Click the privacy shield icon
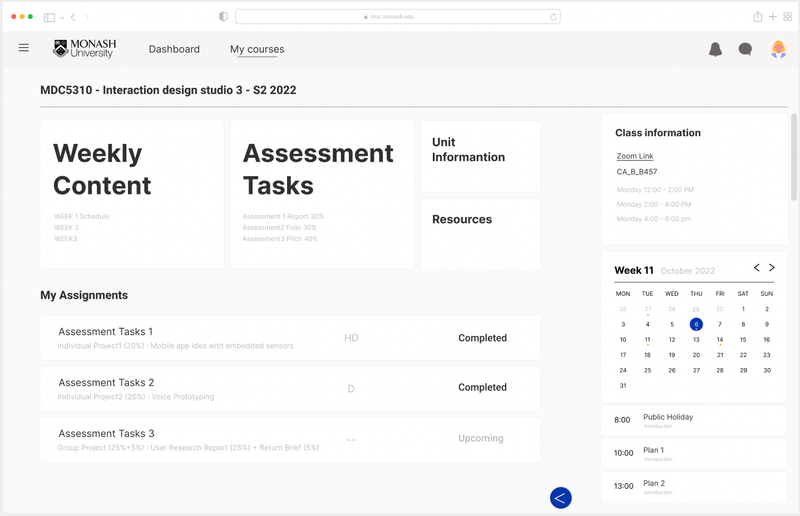The height and width of the screenshot is (516, 800). click(223, 17)
